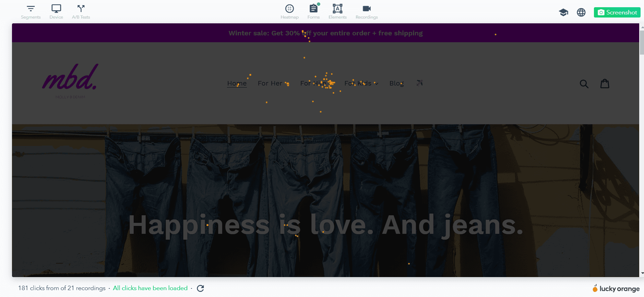Click the Blog nav link

pyautogui.click(x=397, y=83)
